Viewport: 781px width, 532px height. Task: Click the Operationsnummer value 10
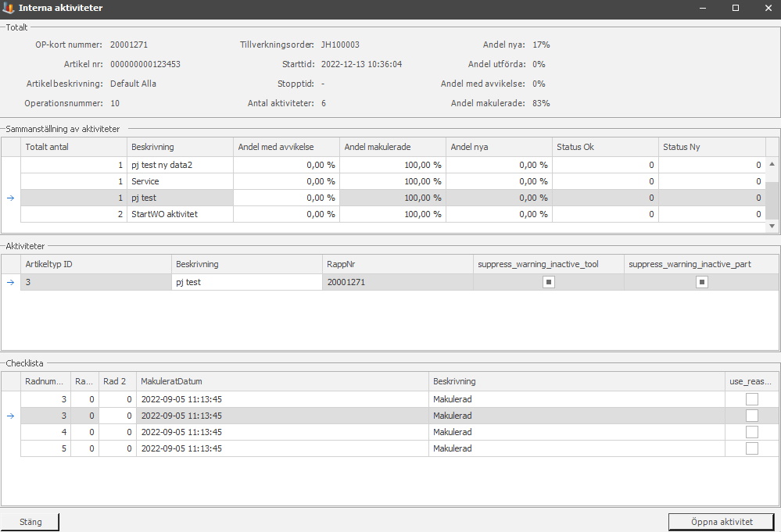(115, 103)
